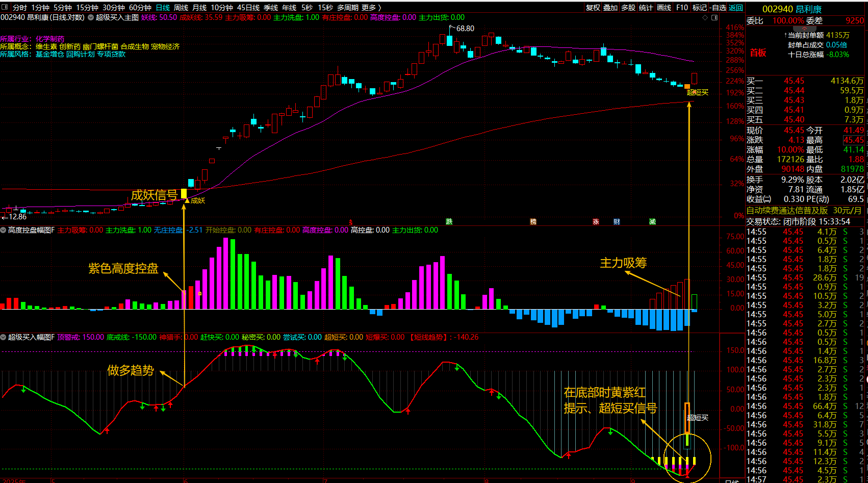Remove stock via -自选 button
The width and height of the screenshot is (868, 483).
click(718, 8)
